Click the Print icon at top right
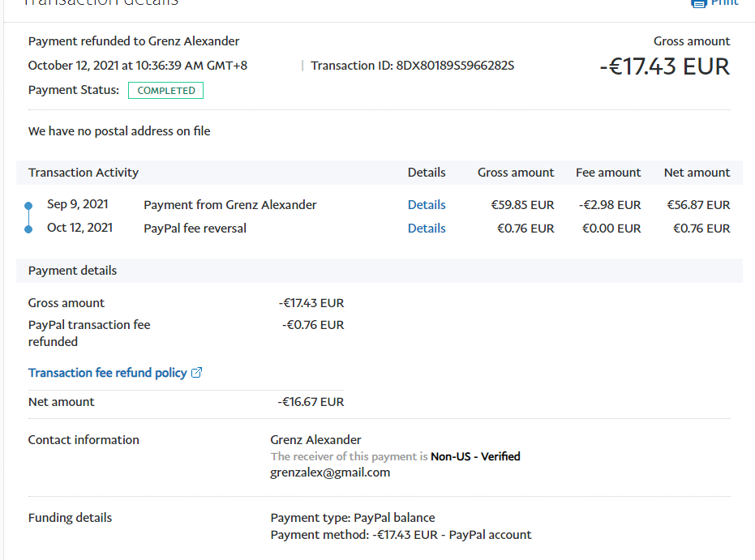Image resolution: width=755 pixels, height=560 pixels. pyautogui.click(x=698, y=2)
